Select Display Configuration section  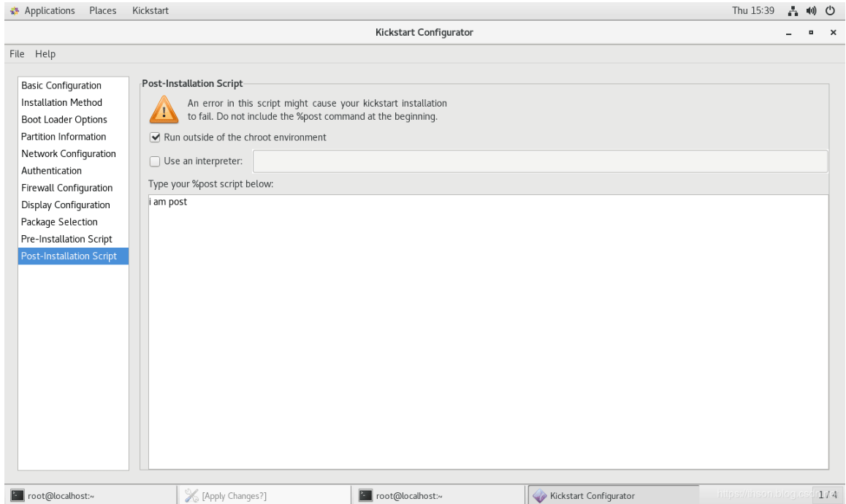point(73,205)
